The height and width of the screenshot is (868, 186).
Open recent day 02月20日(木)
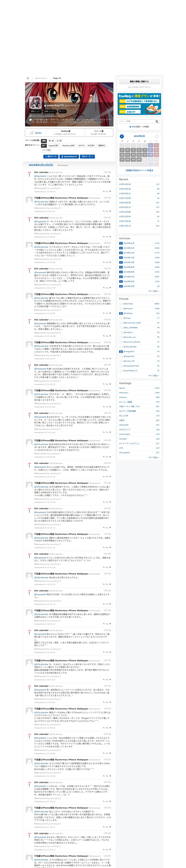pos(125,184)
